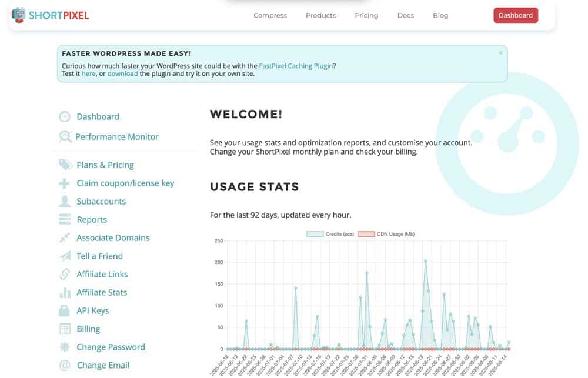This screenshot has height=378, width=588.
Task: Click the ShortPixel robot logo
Action: 19,15
